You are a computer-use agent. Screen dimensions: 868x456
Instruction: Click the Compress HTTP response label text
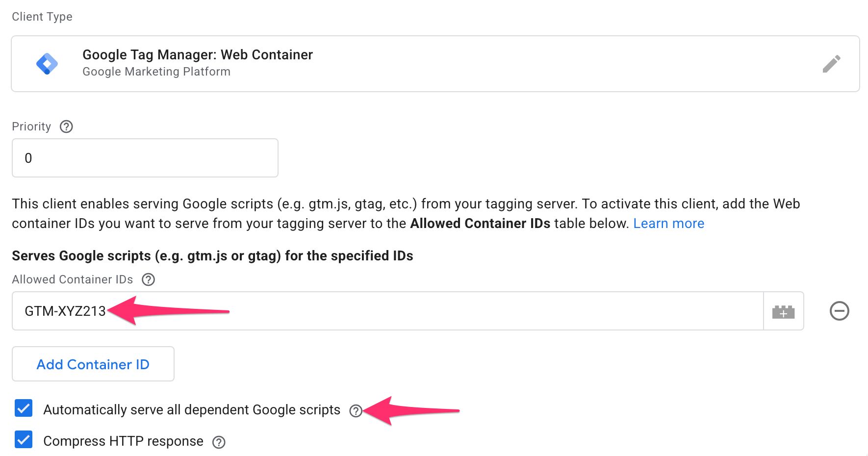tap(123, 441)
